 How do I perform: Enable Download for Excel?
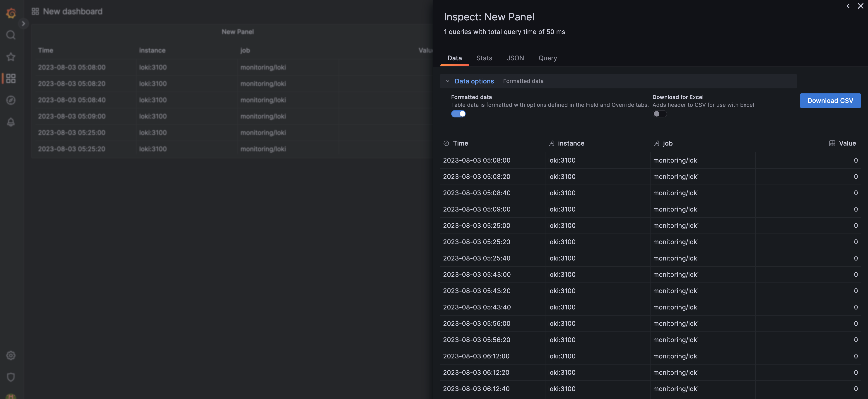click(659, 114)
